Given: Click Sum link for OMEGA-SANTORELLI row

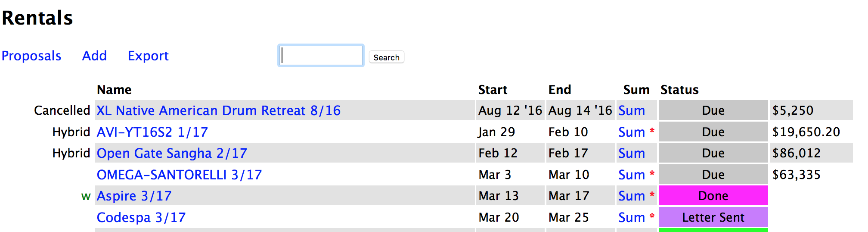Looking at the screenshot, I should [x=631, y=175].
